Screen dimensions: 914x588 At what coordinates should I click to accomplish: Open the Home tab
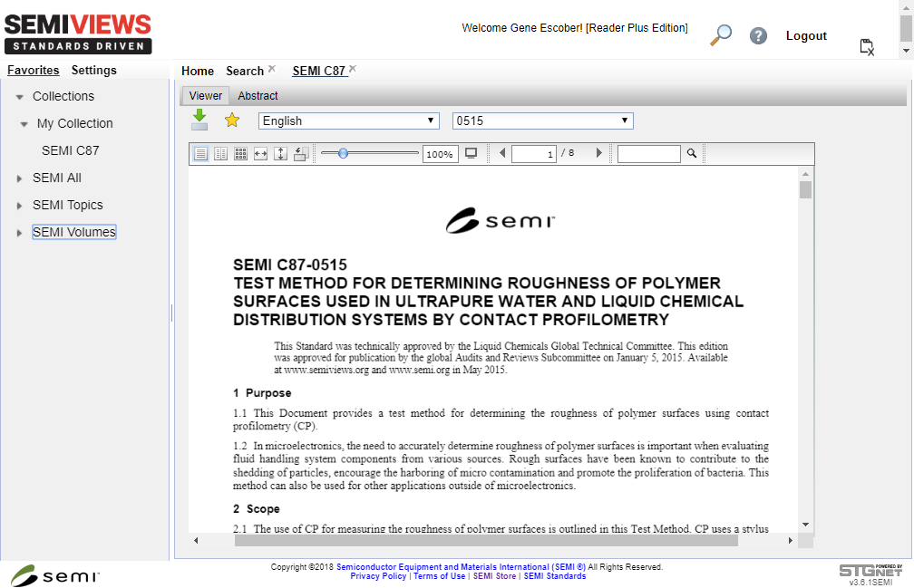(198, 71)
